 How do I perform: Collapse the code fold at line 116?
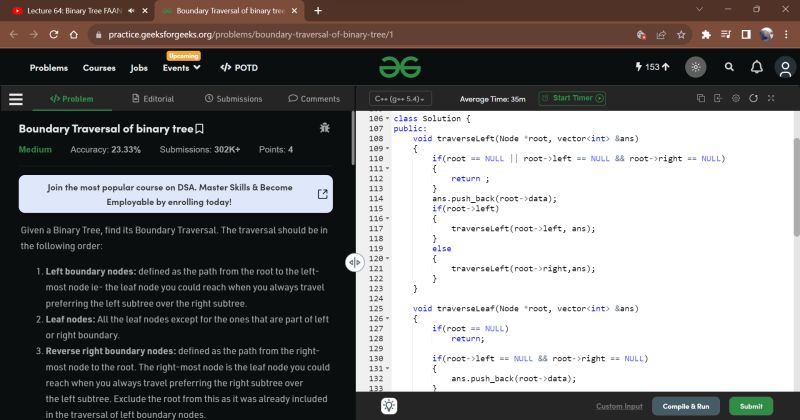[388, 218]
